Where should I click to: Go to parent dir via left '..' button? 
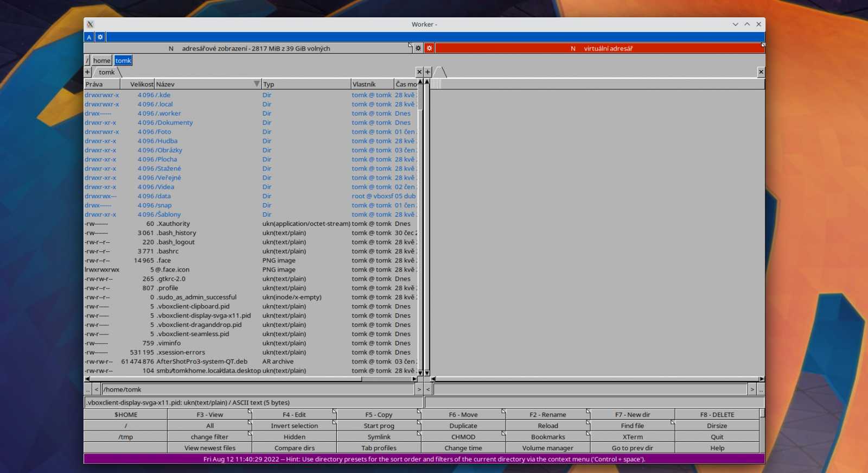(x=88, y=389)
